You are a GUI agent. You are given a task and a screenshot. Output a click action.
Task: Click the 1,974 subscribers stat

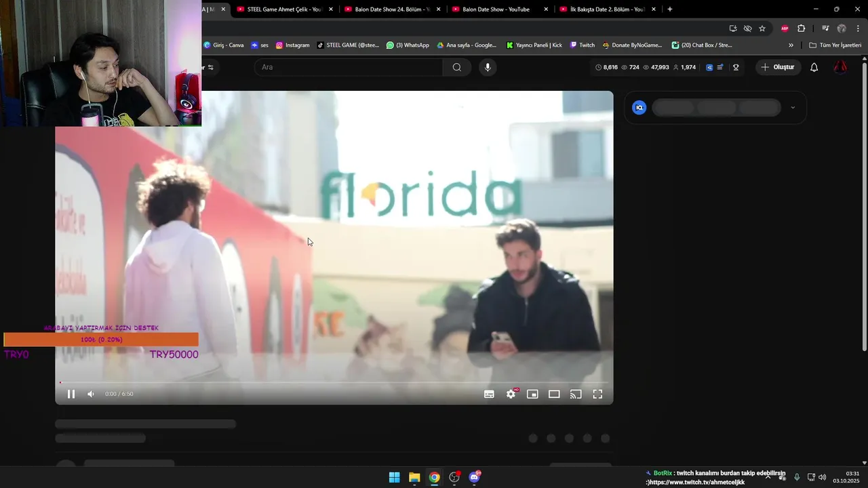[684, 67]
